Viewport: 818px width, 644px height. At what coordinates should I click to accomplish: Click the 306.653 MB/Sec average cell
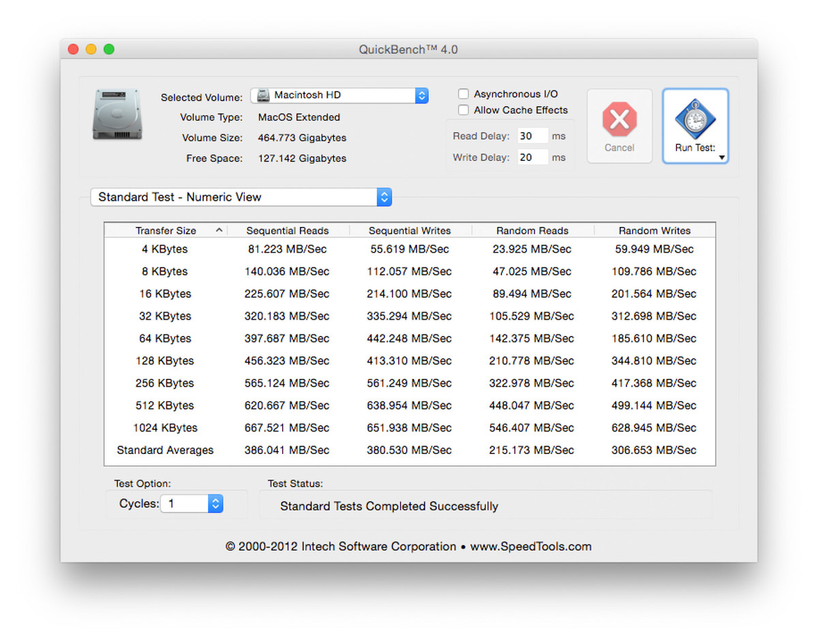pos(654,450)
